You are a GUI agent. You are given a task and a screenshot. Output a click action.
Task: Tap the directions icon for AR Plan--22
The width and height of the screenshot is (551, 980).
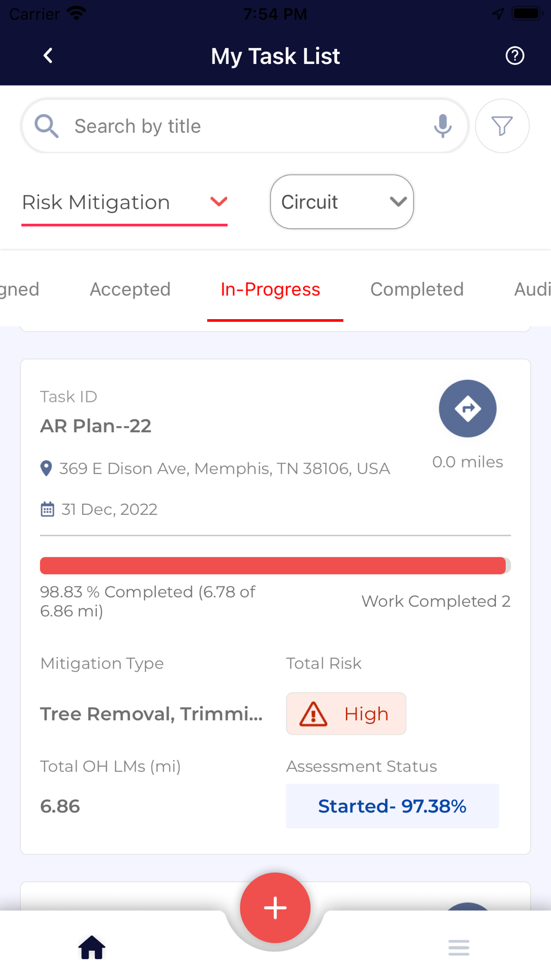pyautogui.click(x=467, y=408)
